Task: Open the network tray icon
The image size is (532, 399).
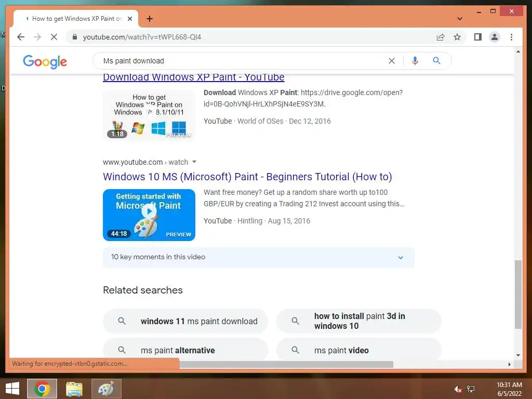Action: [x=471, y=389]
